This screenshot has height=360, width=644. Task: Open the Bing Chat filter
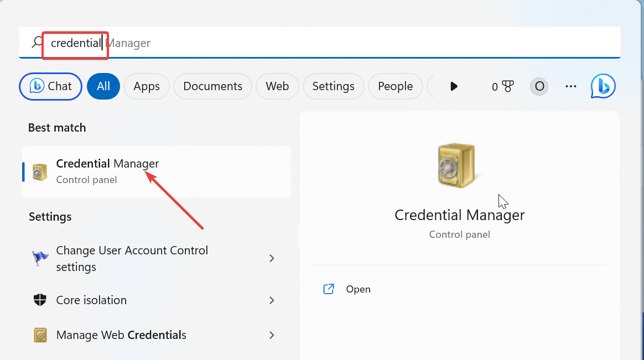[50, 86]
